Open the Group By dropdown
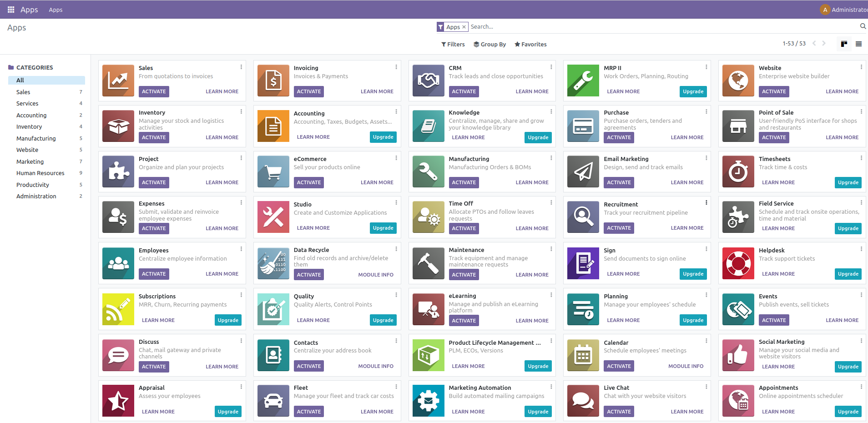This screenshot has height=423, width=868. pyautogui.click(x=490, y=45)
